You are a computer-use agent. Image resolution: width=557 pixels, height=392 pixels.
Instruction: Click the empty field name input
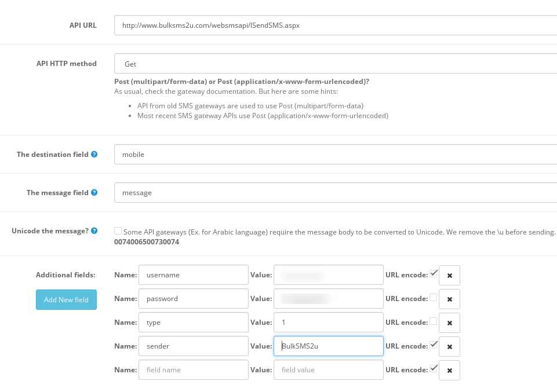[193, 370]
